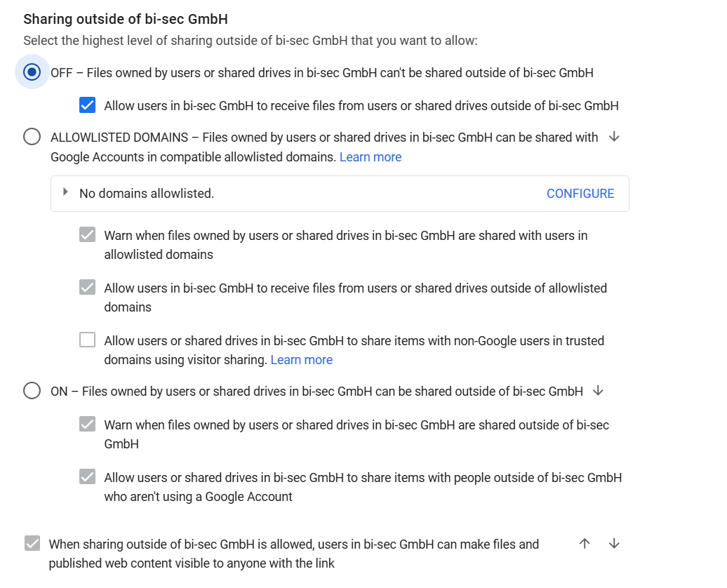Click the down arrow beside ALLOWLISTED DOMAINS option

pyautogui.click(x=614, y=137)
